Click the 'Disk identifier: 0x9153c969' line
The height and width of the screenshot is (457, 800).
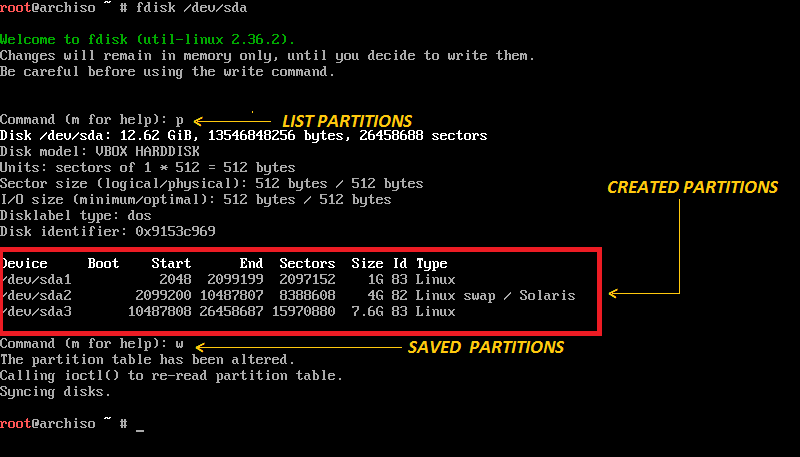coord(108,232)
